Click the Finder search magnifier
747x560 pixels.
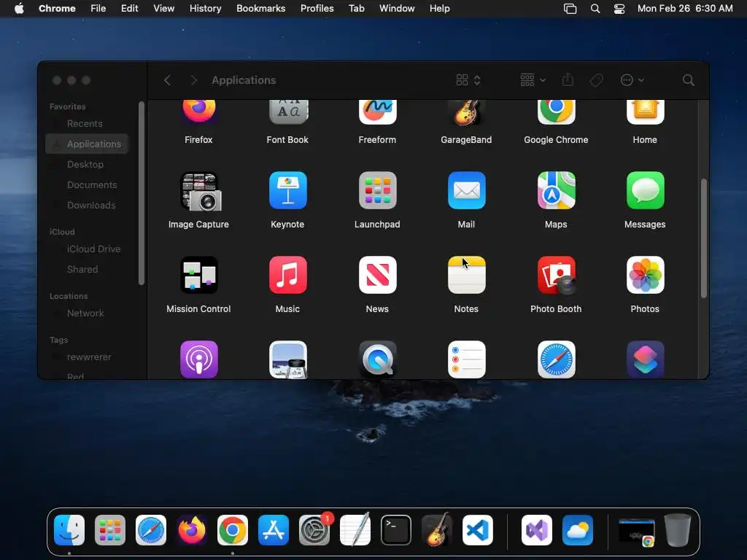[x=688, y=80]
